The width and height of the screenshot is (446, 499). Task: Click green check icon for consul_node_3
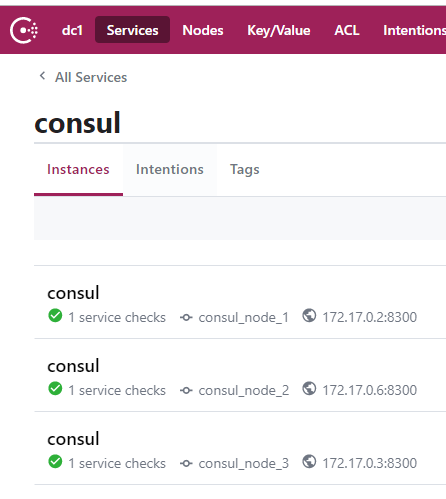[55, 462]
